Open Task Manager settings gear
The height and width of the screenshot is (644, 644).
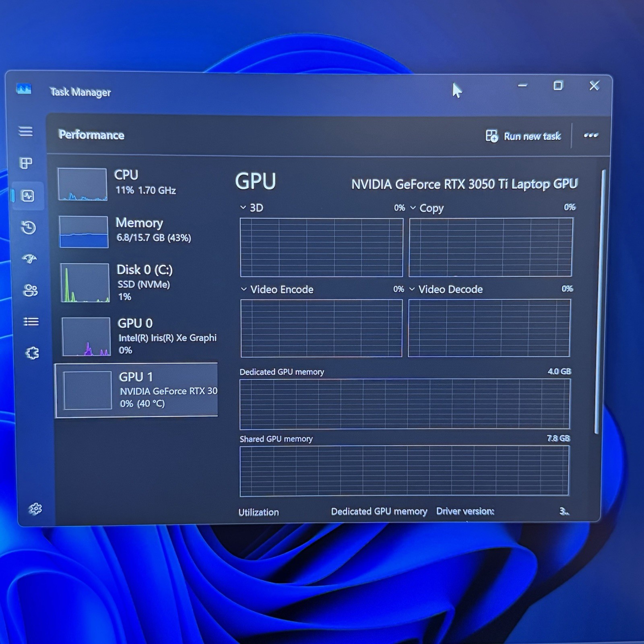(x=35, y=509)
